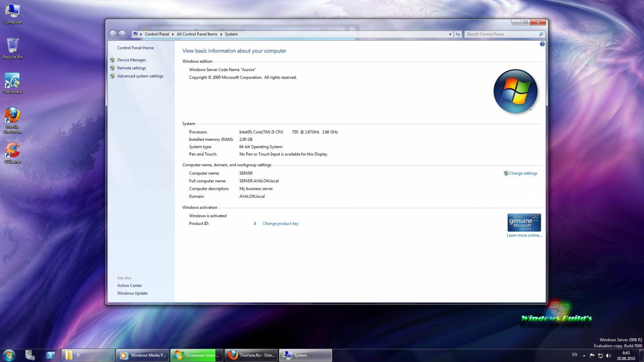Image resolution: width=644 pixels, height=362 pixels.
Task: Open the volume speaker tray icon
Action: [609, 356]
